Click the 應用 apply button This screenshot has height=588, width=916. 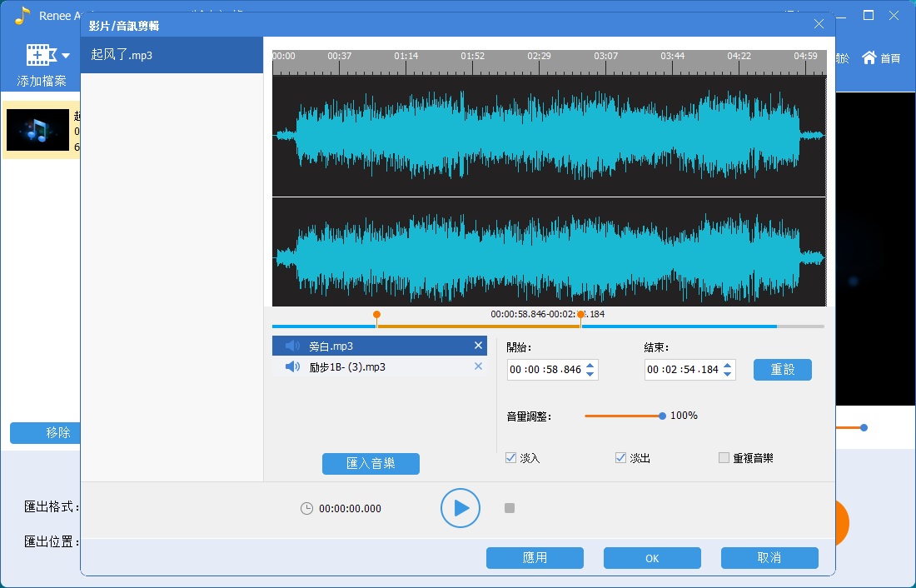click(x=535, y=558)
